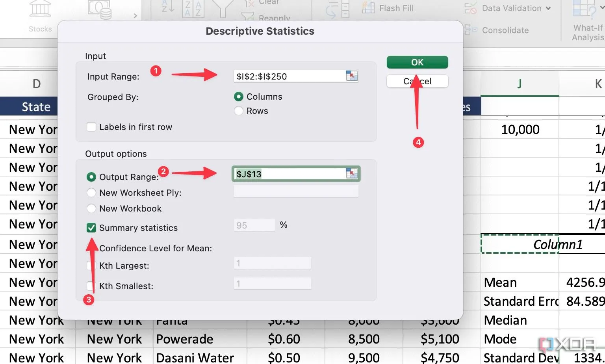The height and width of the screenshot is (364, 605).
Task: Click the Filter funnel icon
Action: coord(223,9)
